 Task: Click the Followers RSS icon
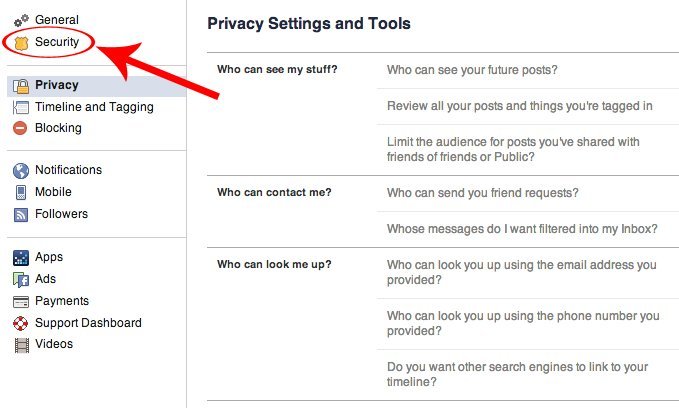click(x=21, y=214)
